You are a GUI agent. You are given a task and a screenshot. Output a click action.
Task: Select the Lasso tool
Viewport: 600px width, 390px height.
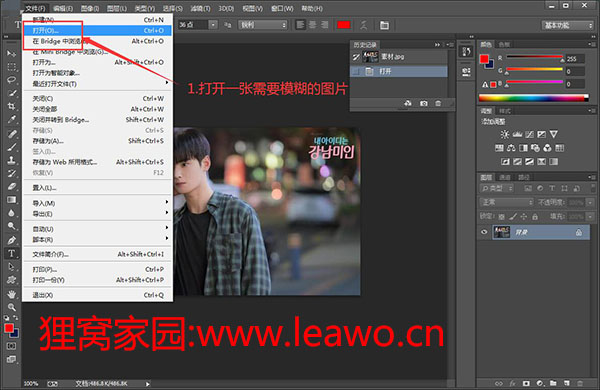(11, 80)
